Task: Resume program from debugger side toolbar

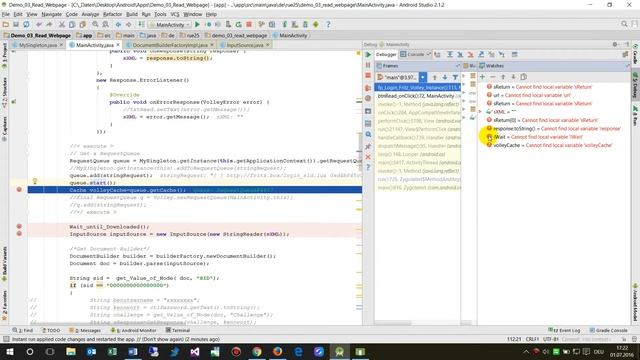Action: tap(368, 55)
